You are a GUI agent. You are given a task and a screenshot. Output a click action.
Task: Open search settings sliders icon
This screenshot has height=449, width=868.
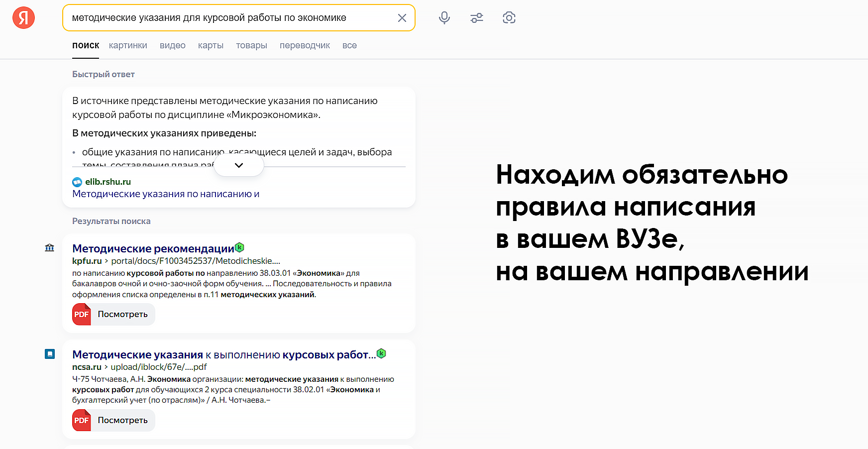(x=477, y=18)
